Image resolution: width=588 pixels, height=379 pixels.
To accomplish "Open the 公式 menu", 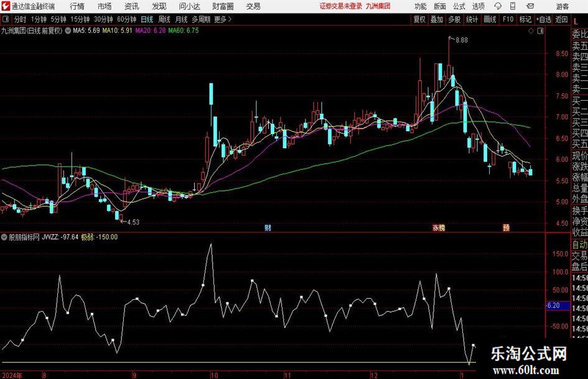I will coord(459,6).
